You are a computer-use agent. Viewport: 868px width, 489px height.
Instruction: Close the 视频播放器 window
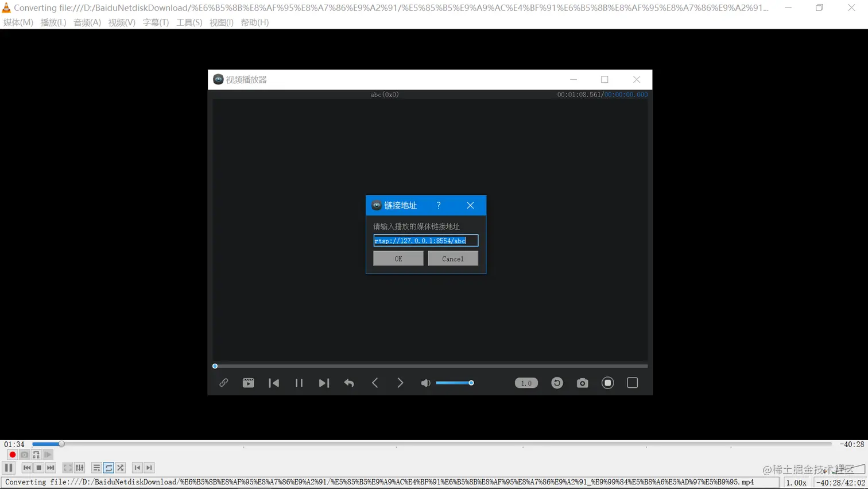(637, 79)
